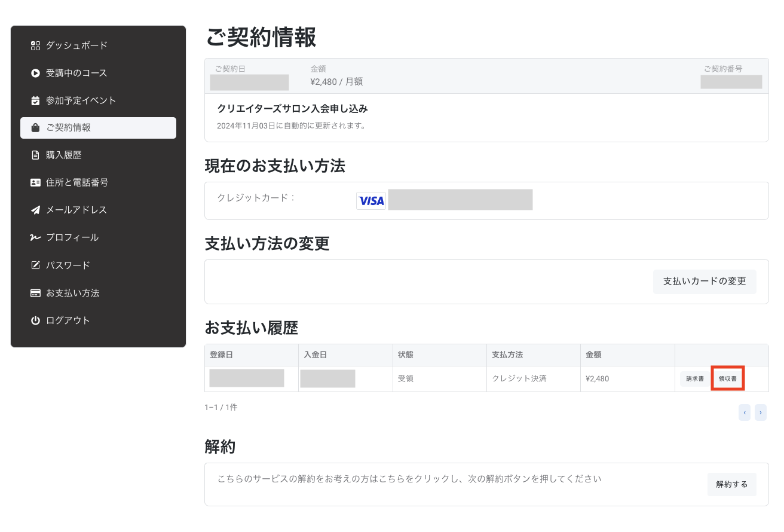Open the ご契約情報 sidebar menu item
784x532 pixels.
click(x=98, y=128)
